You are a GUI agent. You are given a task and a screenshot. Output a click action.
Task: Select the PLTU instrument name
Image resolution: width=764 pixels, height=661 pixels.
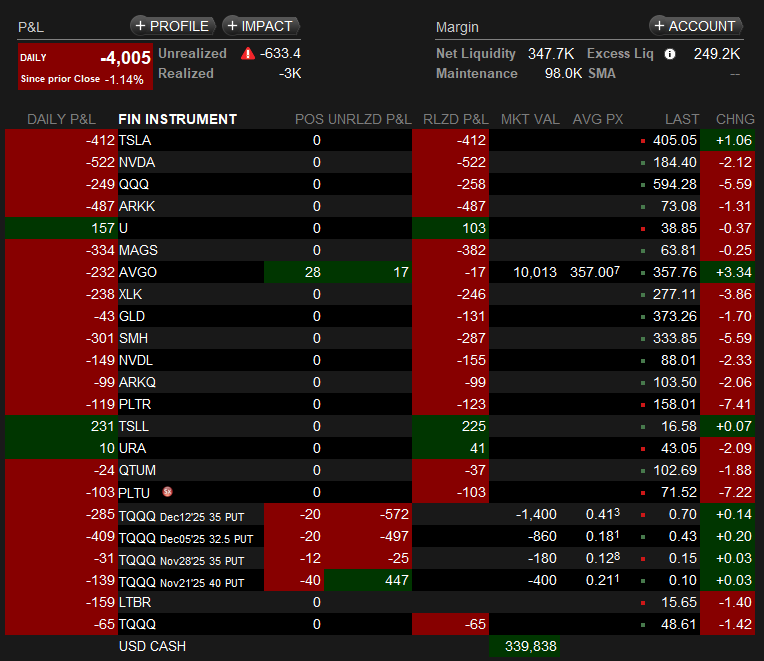[134, 492]
